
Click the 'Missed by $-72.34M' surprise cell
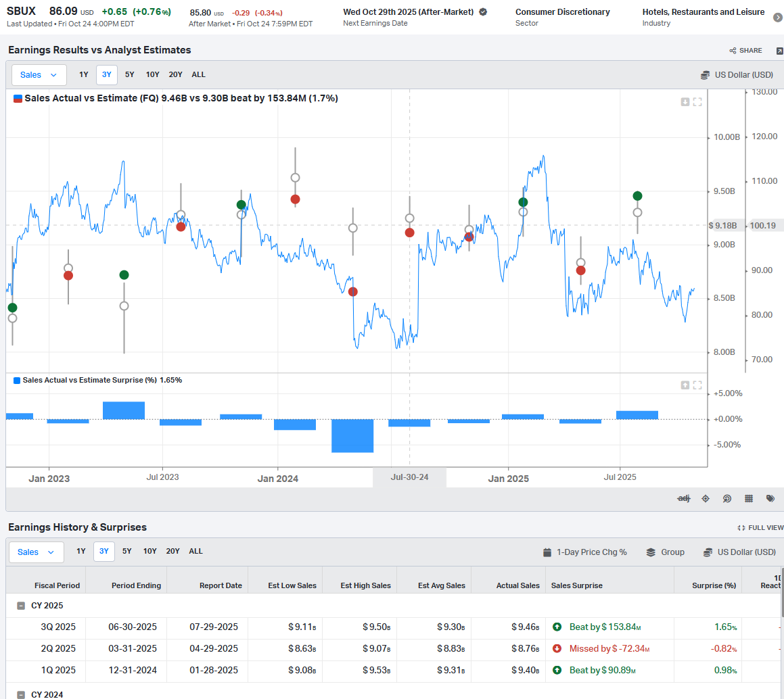click(609, 648)
